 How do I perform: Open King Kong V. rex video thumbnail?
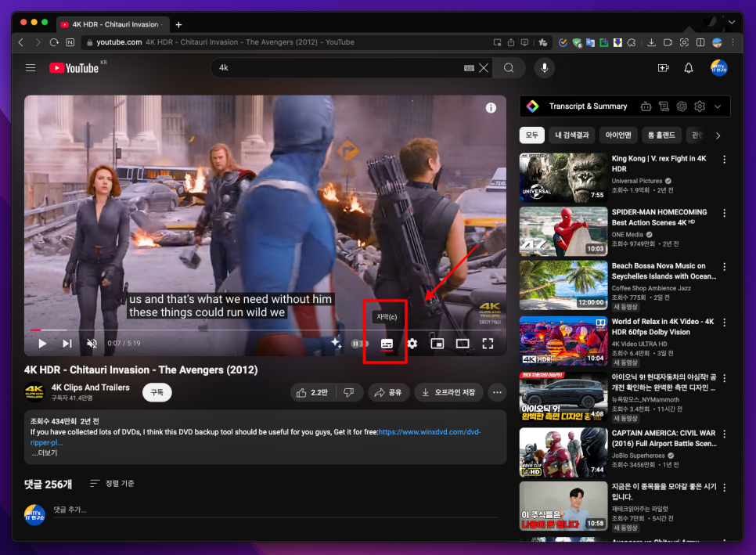(x=563, y=178)
